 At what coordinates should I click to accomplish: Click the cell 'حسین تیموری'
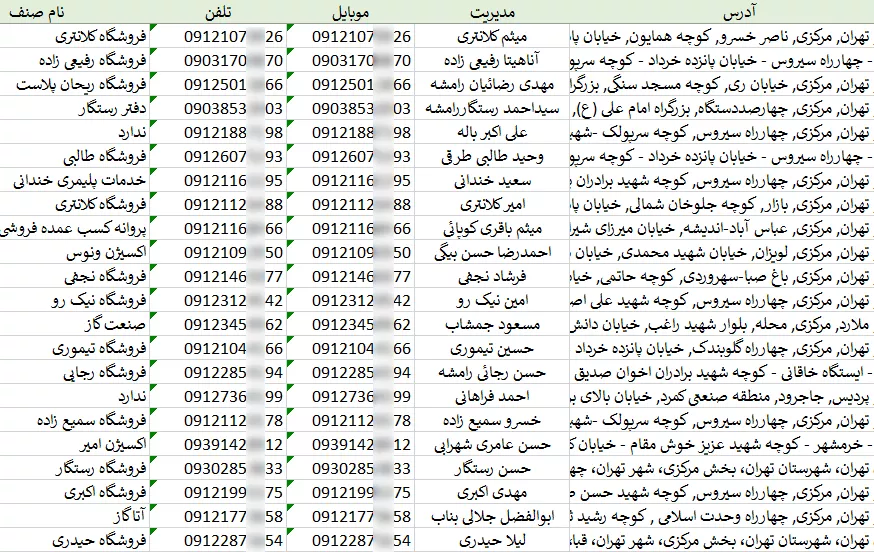pos(492,348)
